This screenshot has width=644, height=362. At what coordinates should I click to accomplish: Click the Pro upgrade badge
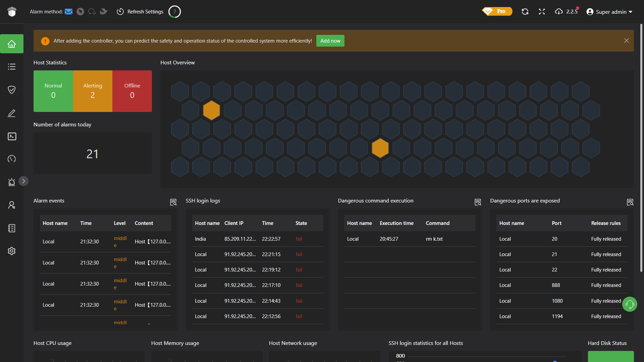(x=497, y=11)
